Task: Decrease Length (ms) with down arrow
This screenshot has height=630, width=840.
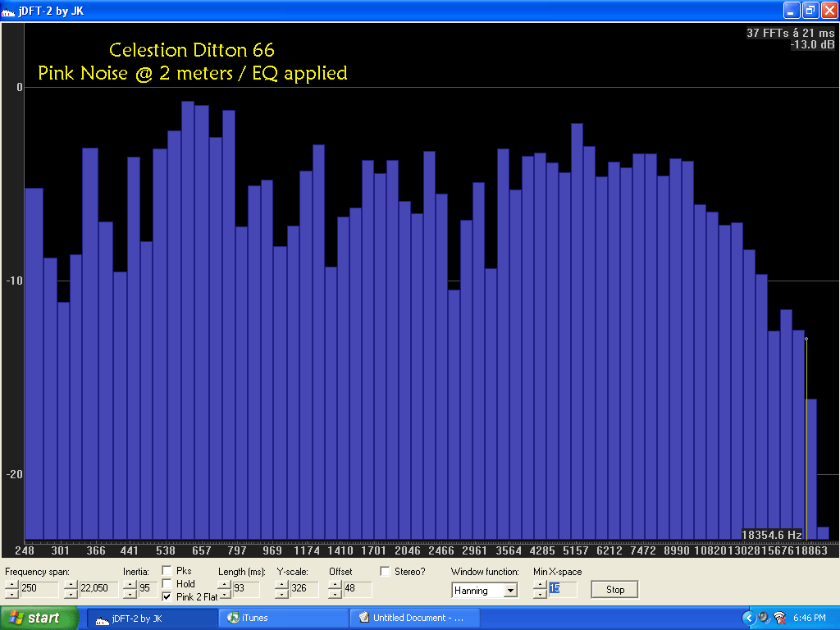Action: (225, 594)
